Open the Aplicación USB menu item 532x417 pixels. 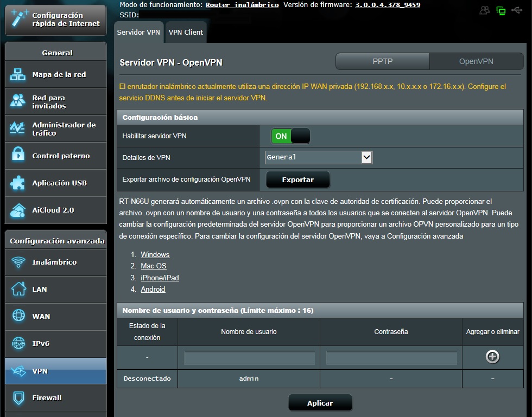(56, 183)
